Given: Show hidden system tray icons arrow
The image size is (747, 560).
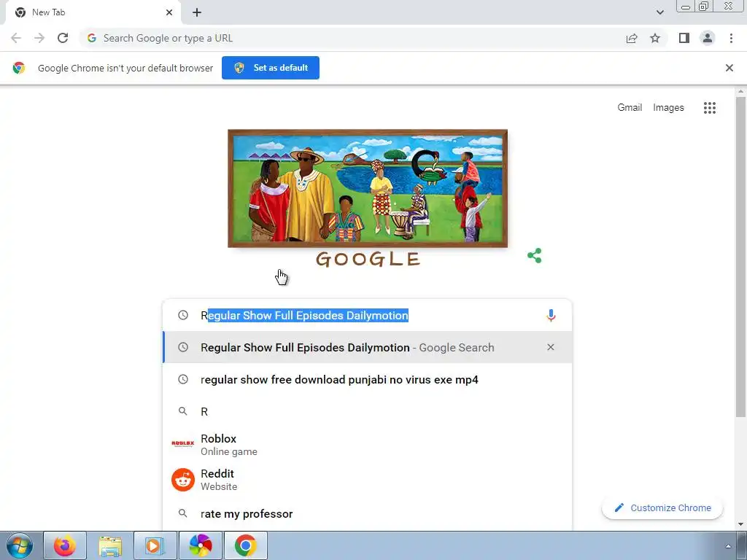Looking at the screenshot, I should tap(728, 546).
